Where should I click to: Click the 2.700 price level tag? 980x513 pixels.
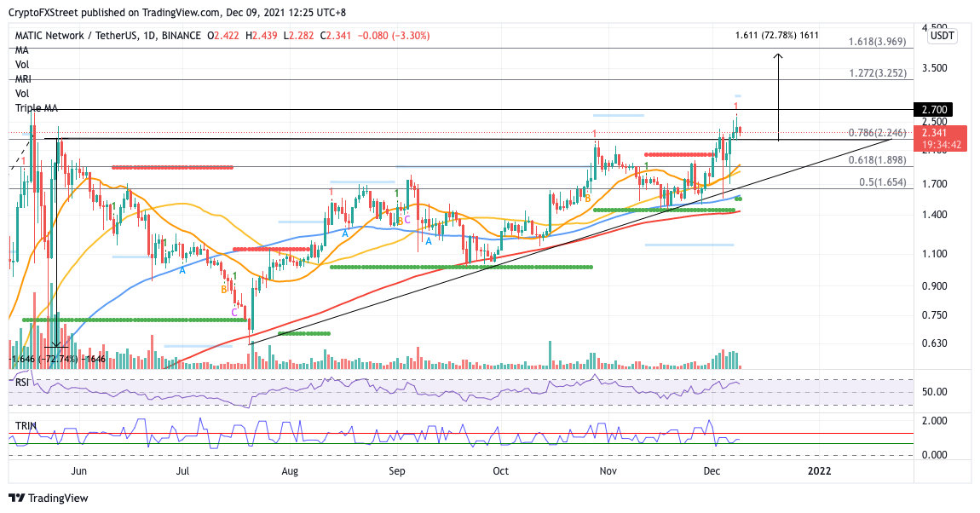(933, 109)
